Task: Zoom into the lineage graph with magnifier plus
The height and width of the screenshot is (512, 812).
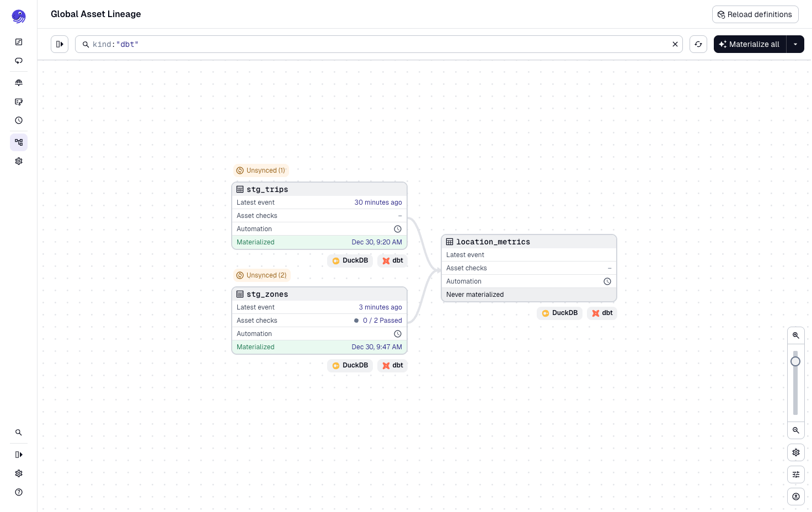Action: [796, 335]
